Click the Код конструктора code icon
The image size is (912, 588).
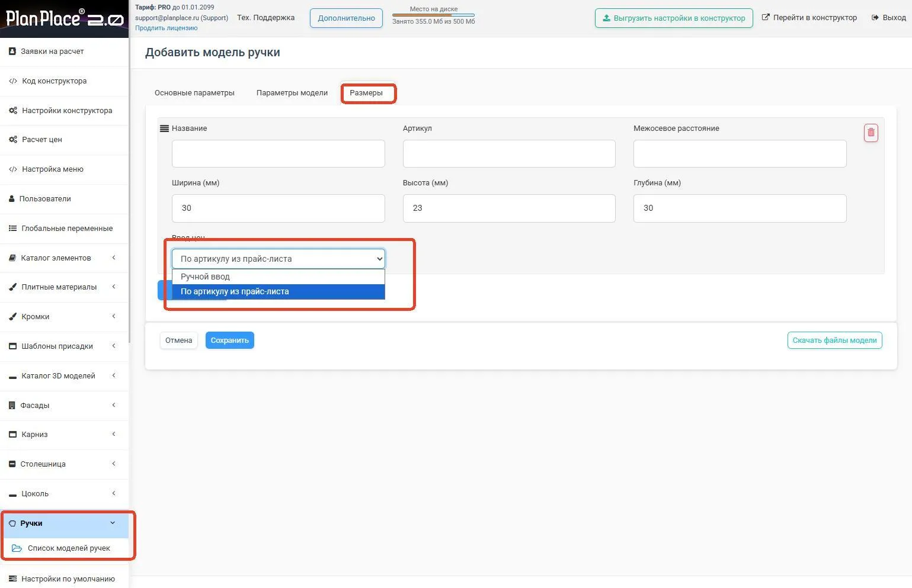coord(13,81)
